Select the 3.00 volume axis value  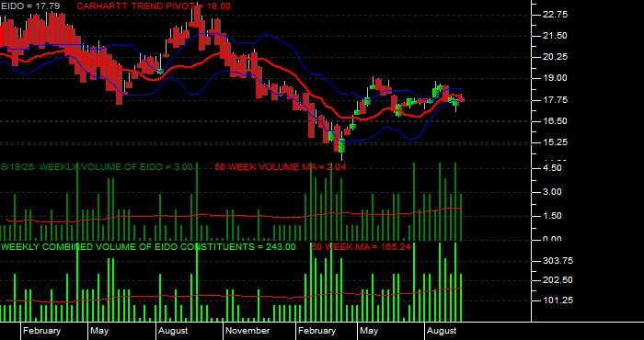coord(553,192)
